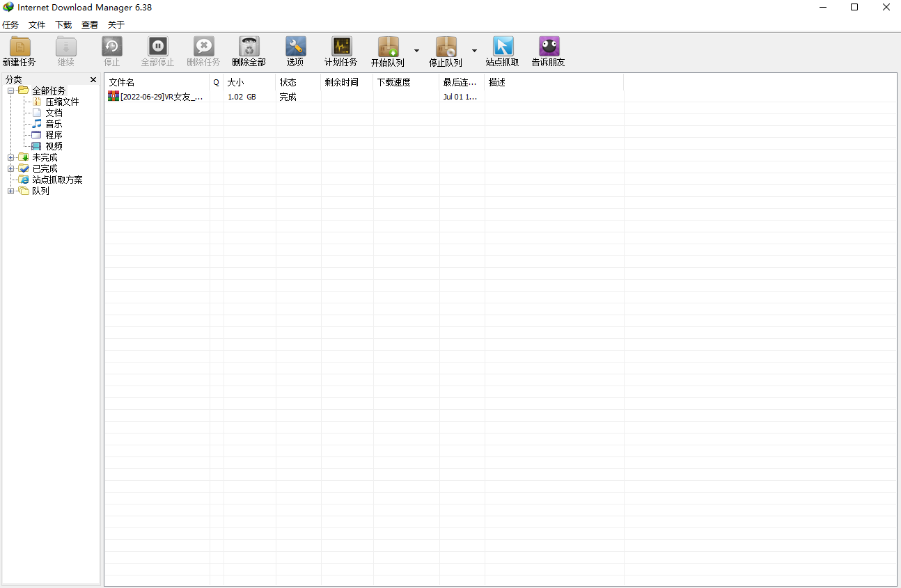This screenshot has height=588, width=901.
Task: Open 选项 (Options) wrench icon
Action: [x=295, y=47]
